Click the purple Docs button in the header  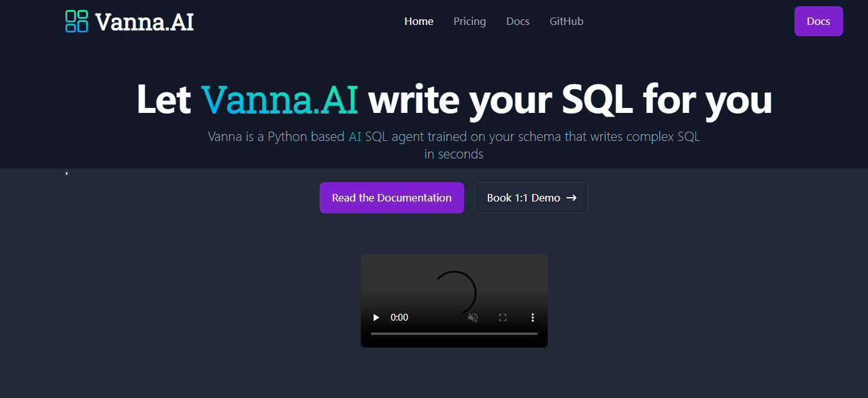818,21
